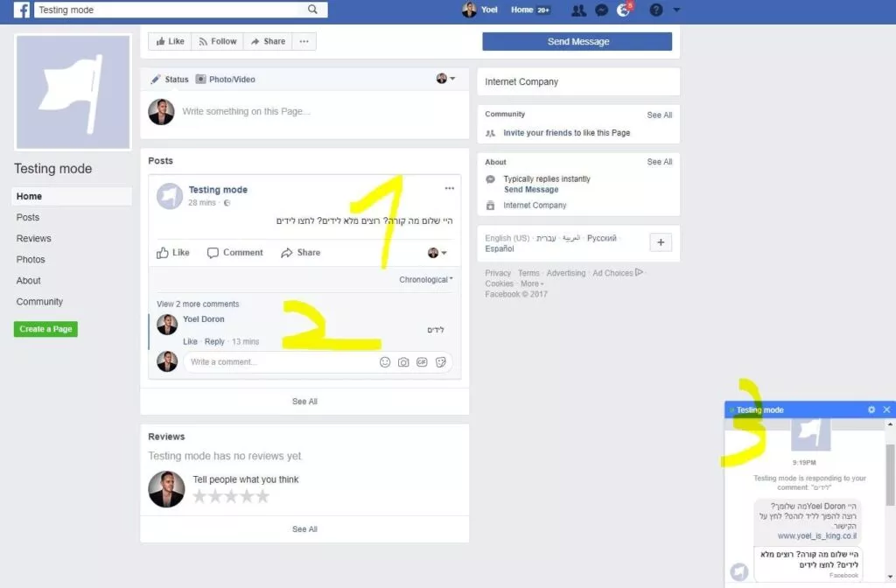Open Yoel Doron commenter profile link
Screen dimensions: 896x588
coord(203,318)
